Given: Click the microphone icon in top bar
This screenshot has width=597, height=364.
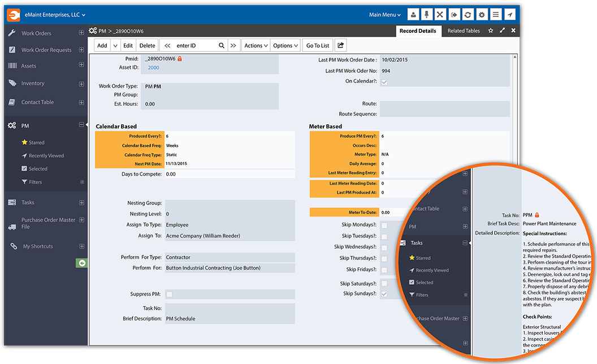Looking at the screenshot, I should tap(426, 15).
